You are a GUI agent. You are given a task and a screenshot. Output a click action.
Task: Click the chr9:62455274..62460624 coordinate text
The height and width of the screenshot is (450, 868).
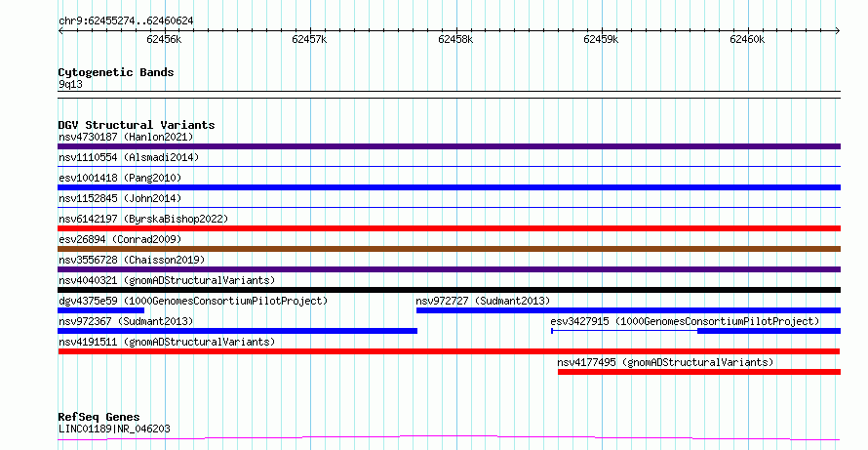pos(126,21)
